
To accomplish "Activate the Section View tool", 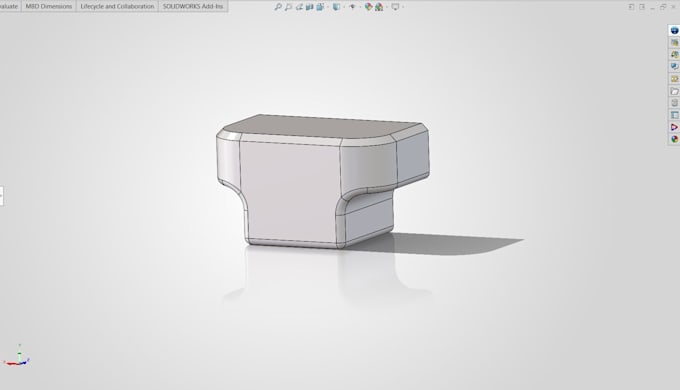I will [x=309, y=7].
